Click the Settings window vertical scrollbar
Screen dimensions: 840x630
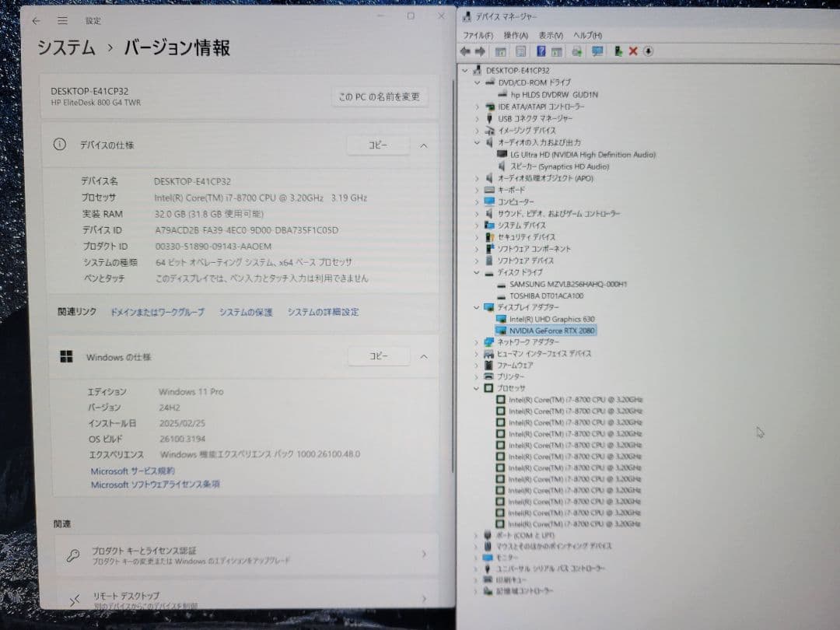pyautogui.click(x=452, y=276)
